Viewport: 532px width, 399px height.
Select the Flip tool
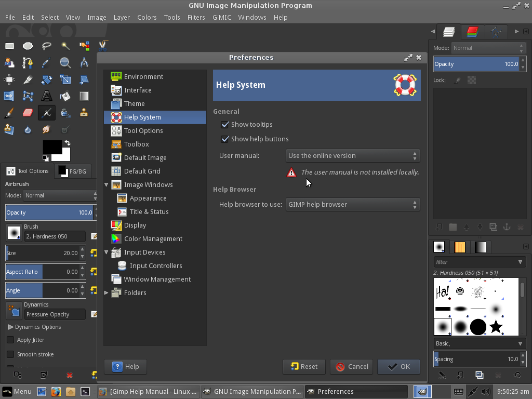click(9, 96)
